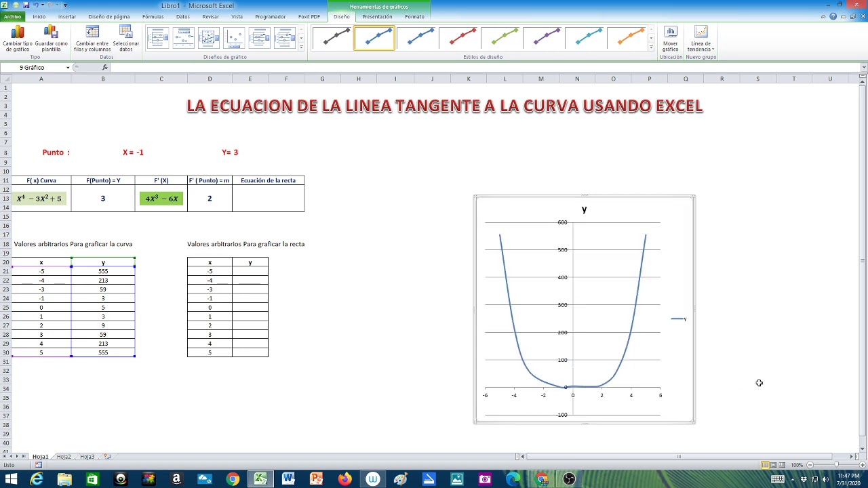Click the macro record status bar icon
868x488 pixels.
coord(39,465)
